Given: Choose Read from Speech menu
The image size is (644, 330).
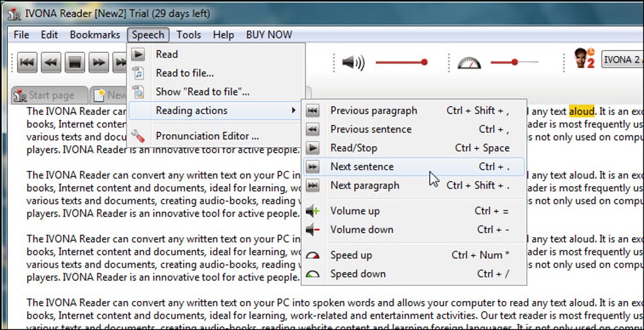Looking at the screenshot, I should coord(217,54).
